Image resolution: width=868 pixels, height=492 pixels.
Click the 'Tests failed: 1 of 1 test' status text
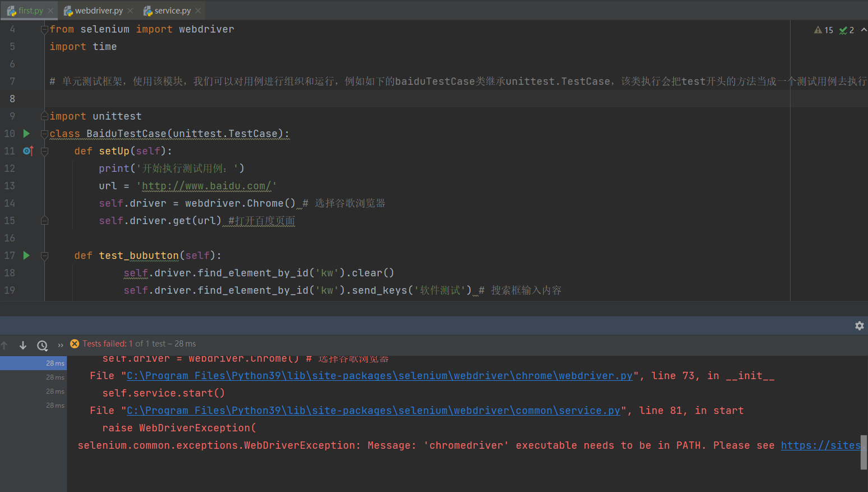click(124, 344)
